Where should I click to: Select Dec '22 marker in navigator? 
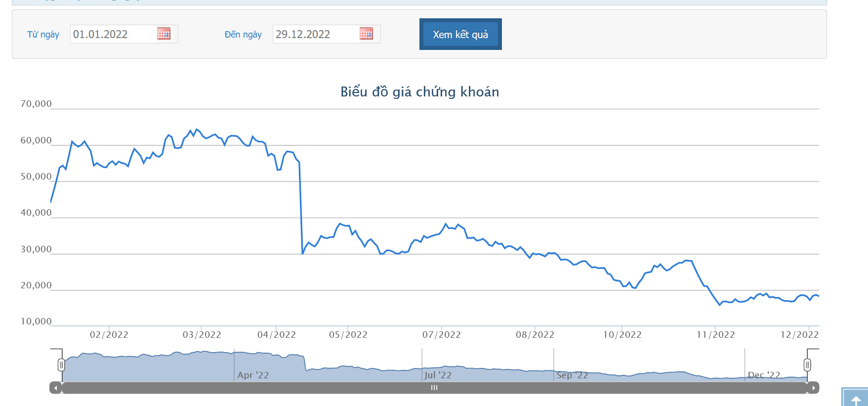click(764, 375)
